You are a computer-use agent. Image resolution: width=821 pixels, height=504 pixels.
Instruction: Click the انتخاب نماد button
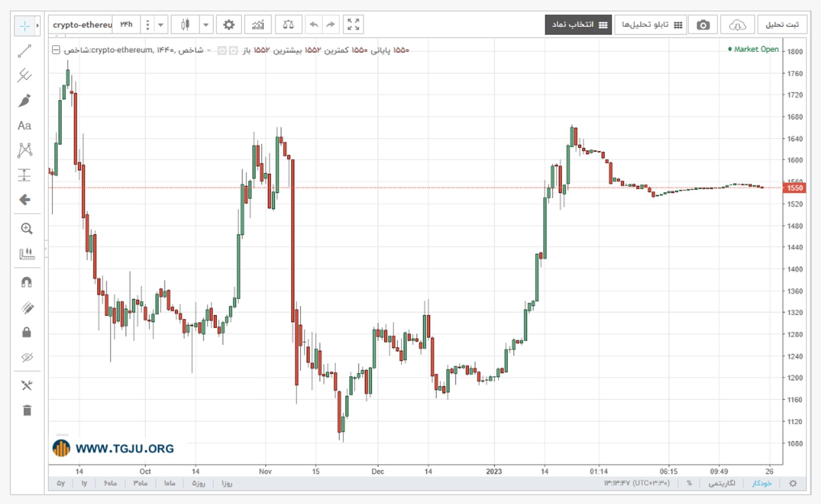tap(578, 25)
